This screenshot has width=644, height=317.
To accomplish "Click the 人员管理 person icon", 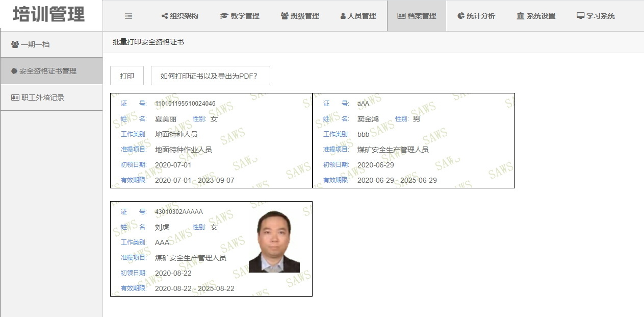I will [343, 16].
